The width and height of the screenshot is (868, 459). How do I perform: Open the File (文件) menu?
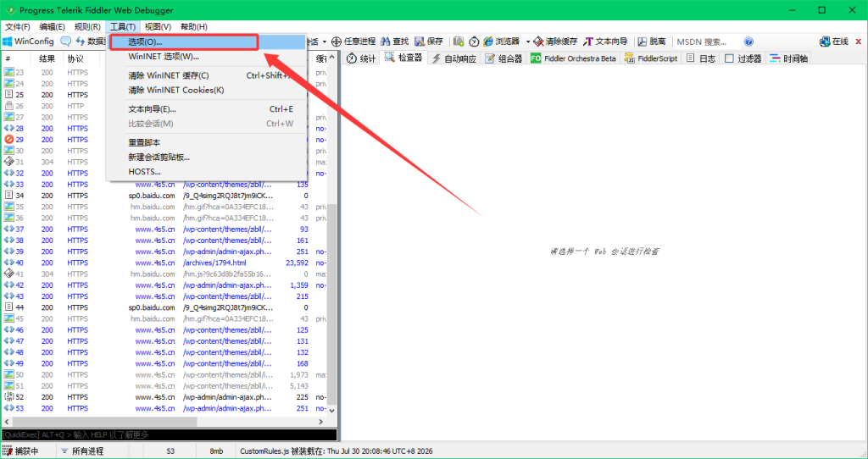tap(18, 26)
